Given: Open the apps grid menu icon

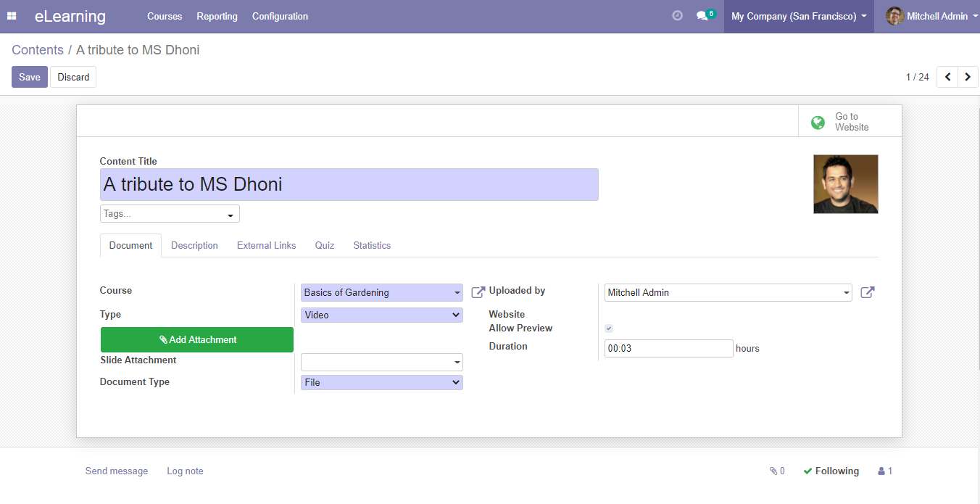Looking at the screenshot, I should 12,16.
